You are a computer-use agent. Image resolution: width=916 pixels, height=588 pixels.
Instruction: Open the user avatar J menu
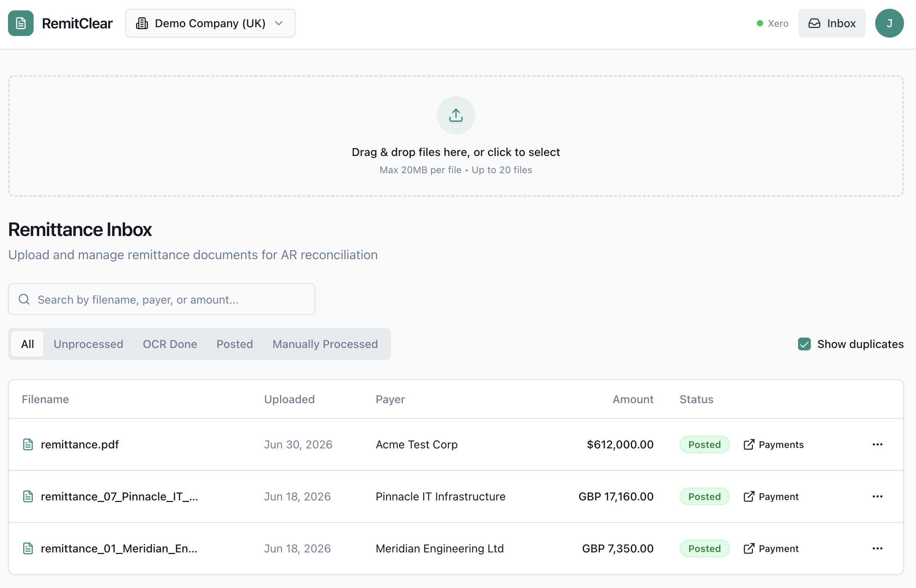point(890,23)
